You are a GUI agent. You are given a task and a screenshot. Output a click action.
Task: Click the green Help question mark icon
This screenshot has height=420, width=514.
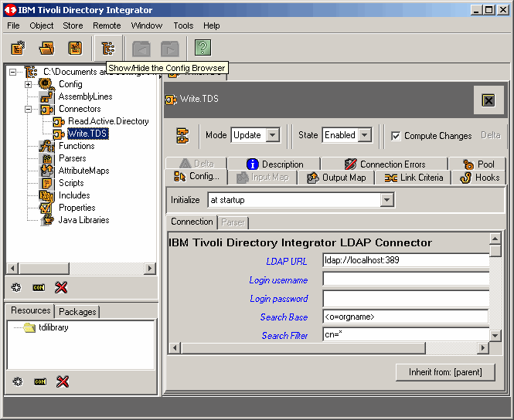[203, 49]
